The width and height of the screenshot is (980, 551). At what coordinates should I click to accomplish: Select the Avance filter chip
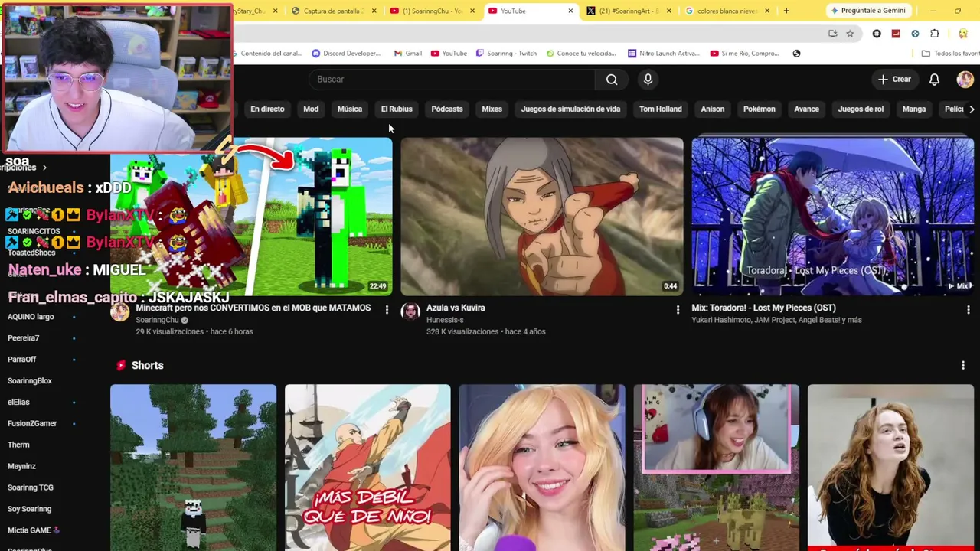pos(806,109)
